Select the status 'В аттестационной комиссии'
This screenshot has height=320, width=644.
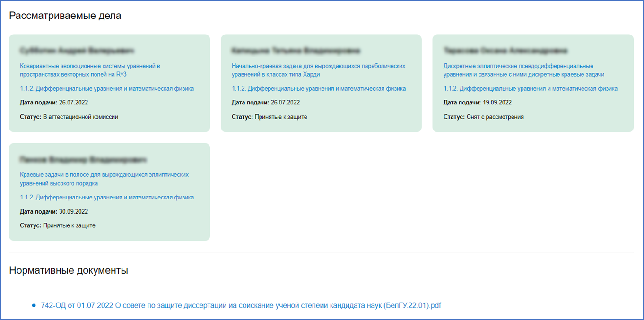tap(80, 117)
